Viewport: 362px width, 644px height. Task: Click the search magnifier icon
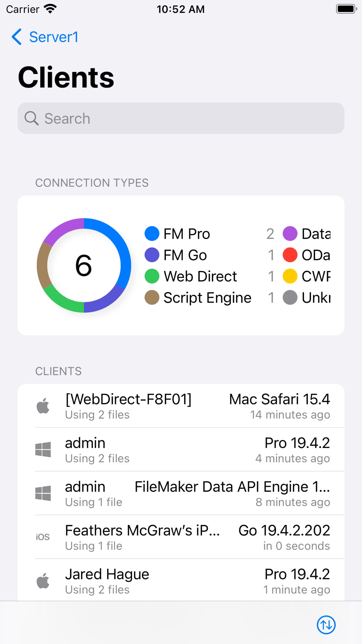coord(31,118)
